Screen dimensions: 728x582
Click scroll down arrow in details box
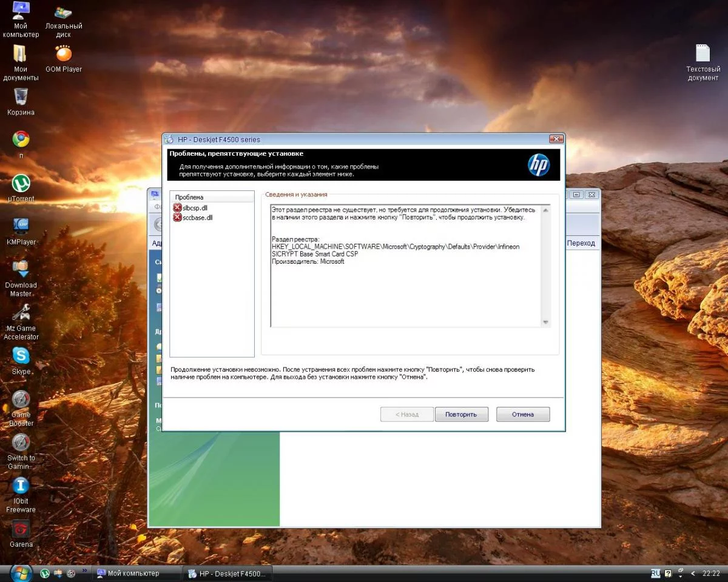click(545, 322)
